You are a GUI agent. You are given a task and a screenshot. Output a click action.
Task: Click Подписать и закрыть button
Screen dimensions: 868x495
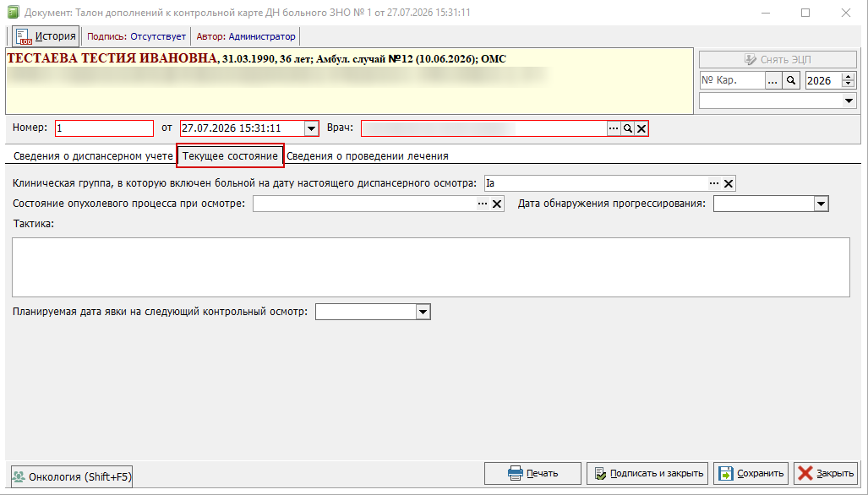pyautogui.click(x=647, y=473)
